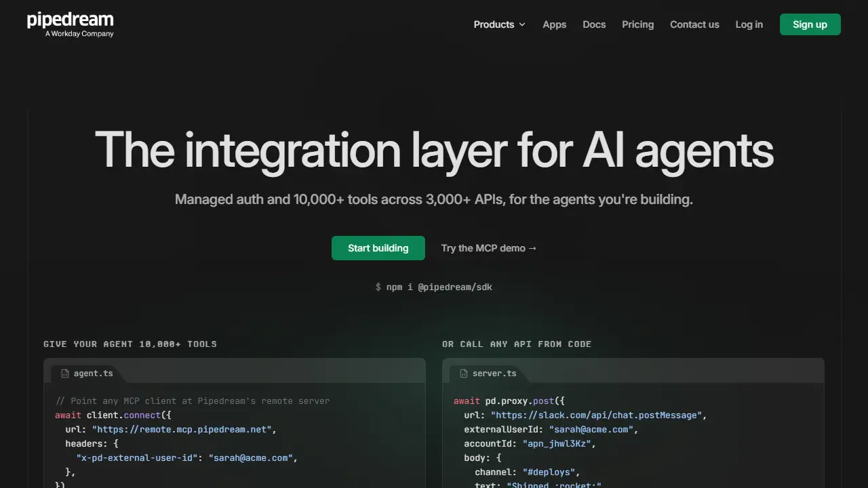
Task: Click the npm i @pipedream/sdk command
Action: tap(434, 287)
